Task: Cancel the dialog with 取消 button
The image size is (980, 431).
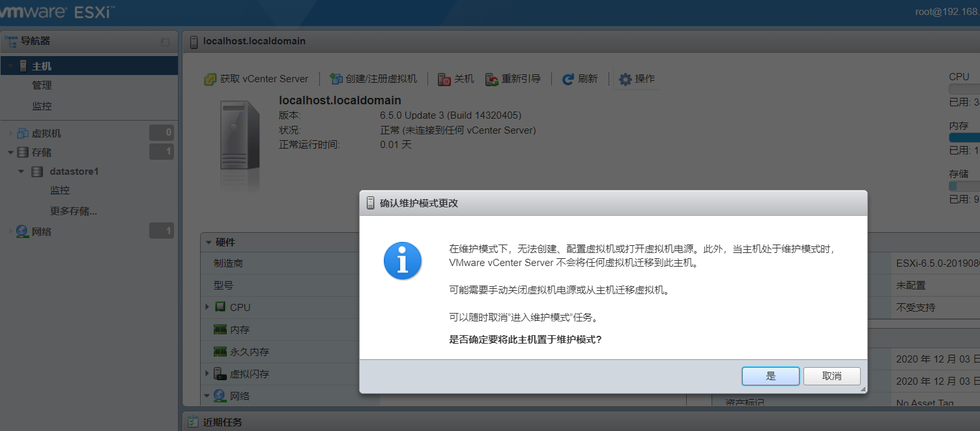Action: pos(831,376)
